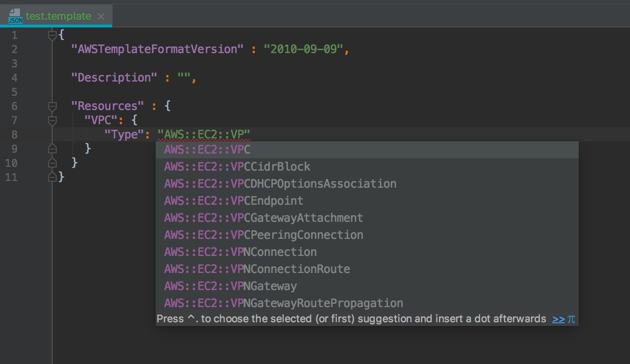Viewport: 630px width, 364px height.
Task: Click fold end marker on line 10
Action: coord(52,163)
